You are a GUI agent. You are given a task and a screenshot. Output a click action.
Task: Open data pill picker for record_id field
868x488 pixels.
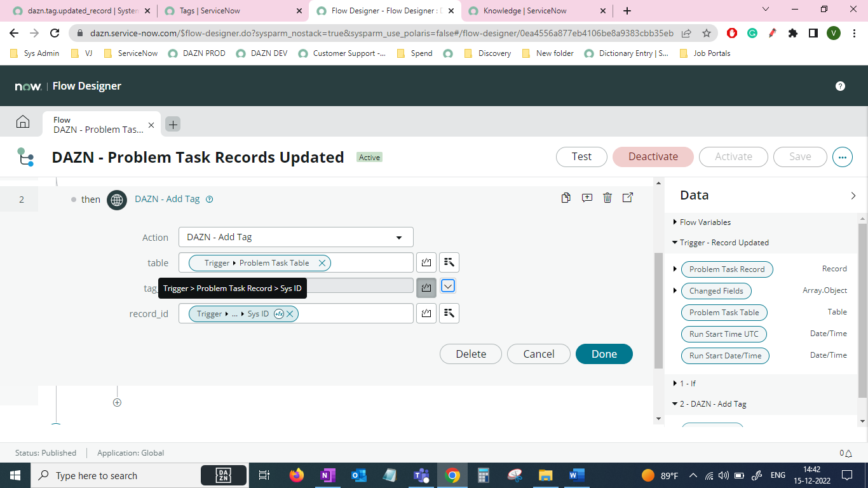[449, 313]
